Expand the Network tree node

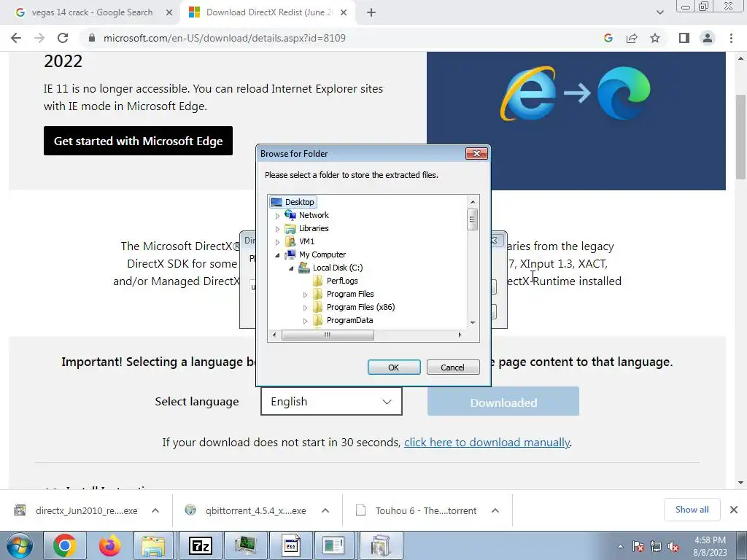277,216
